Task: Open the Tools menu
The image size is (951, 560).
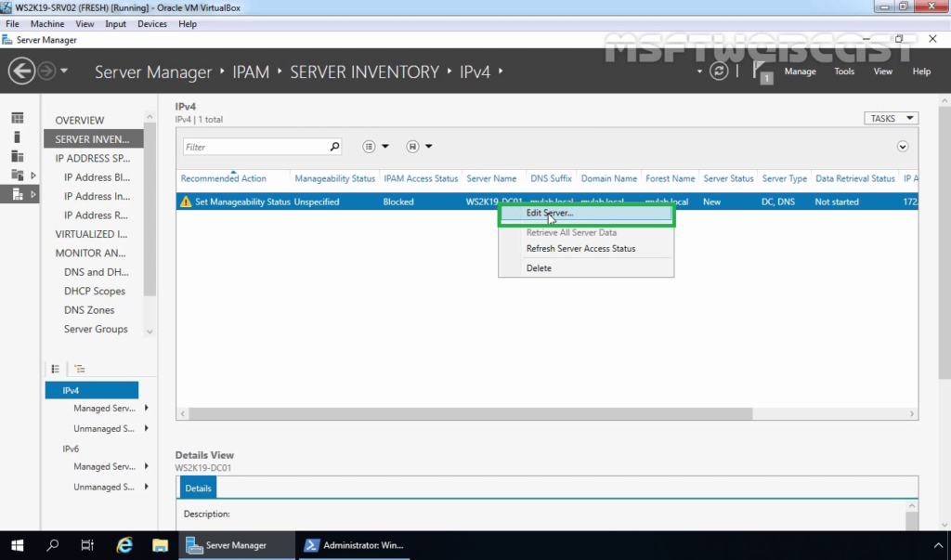Action: (x=844, y=71)
